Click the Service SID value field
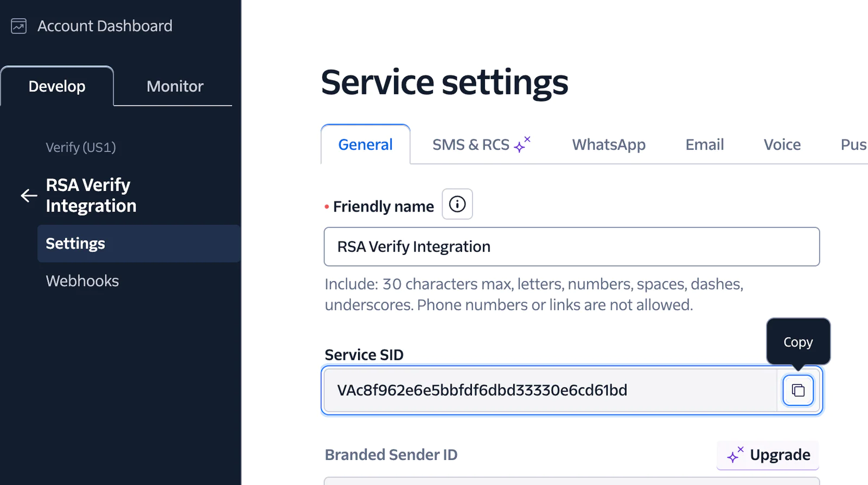Viewport: 868px width, 485px height. coord(550,390)
